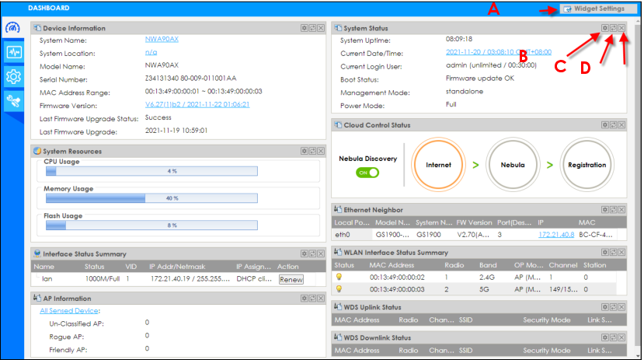This screenshot has height=360, width=644.
Task: Open settings gear of WLAN Interface Status Summary
Action: point(604,252)
